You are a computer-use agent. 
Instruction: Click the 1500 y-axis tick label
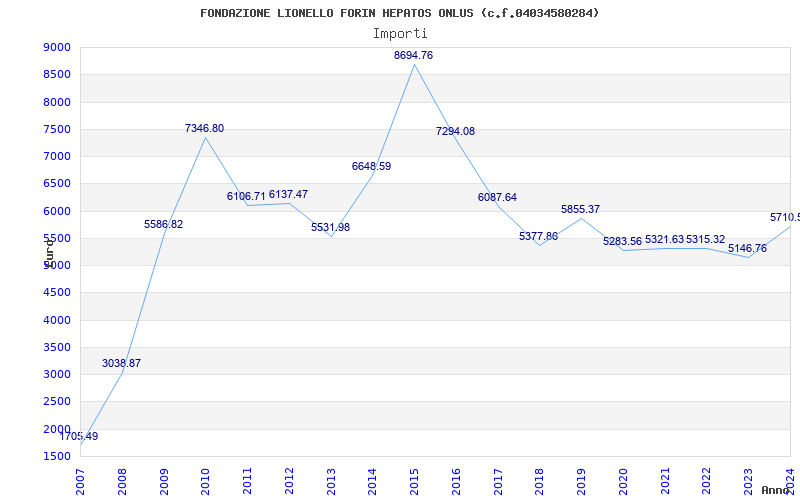tap(57, 456)
